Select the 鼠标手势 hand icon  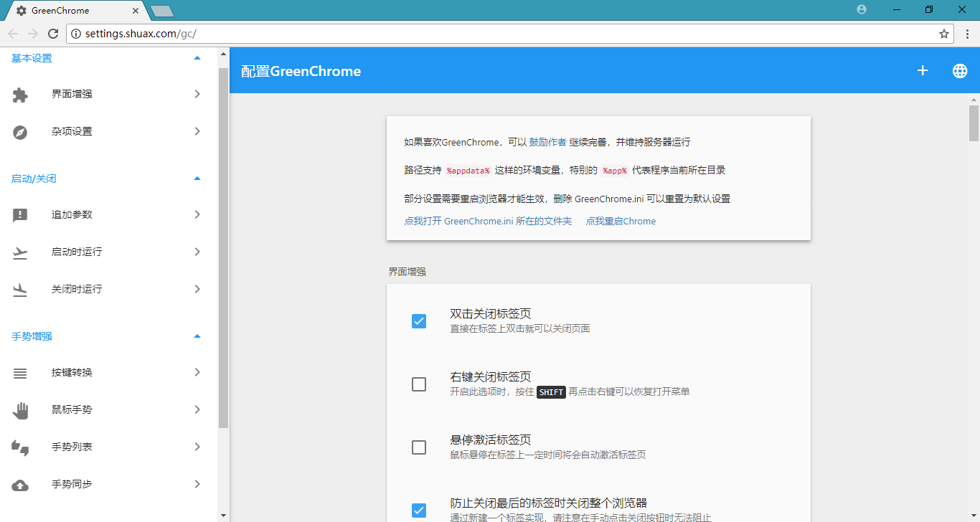tap(20, 410)
